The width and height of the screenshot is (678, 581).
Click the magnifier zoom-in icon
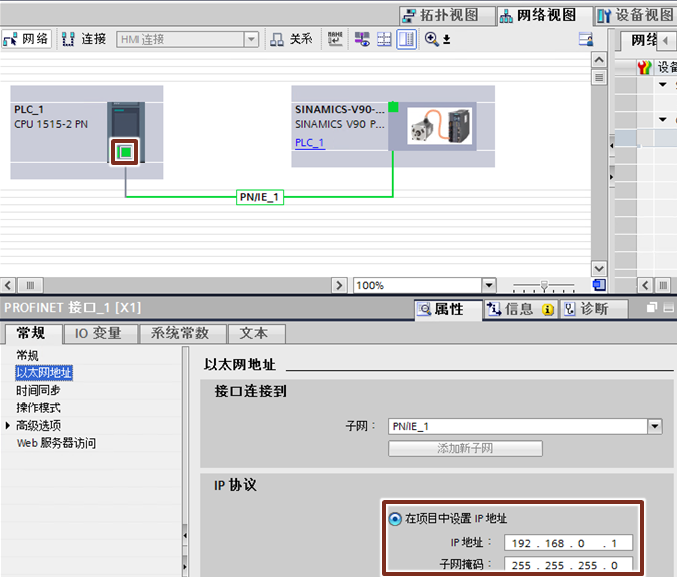[x=431, y=39]
